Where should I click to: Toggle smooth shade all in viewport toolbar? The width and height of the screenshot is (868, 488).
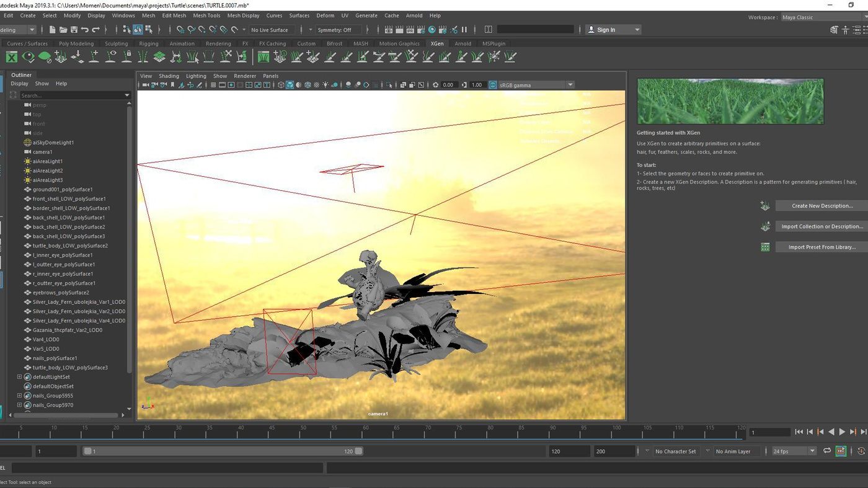[290, 85]
